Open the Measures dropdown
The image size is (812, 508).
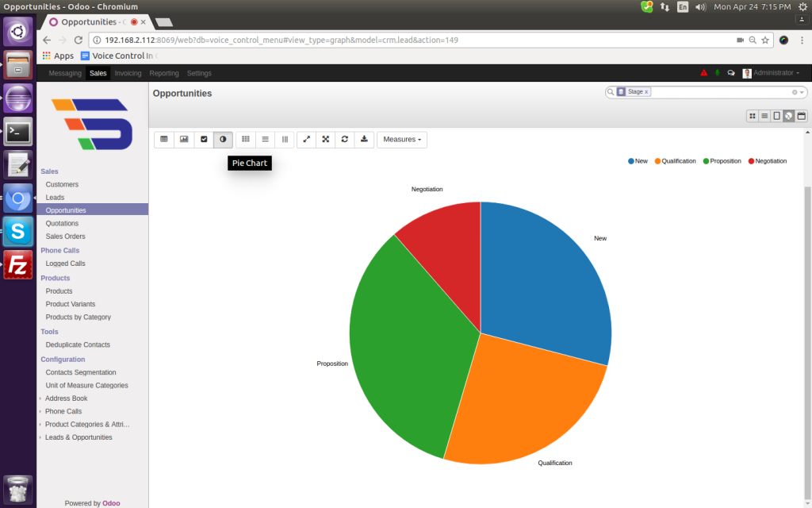click(x=402, y=139)
